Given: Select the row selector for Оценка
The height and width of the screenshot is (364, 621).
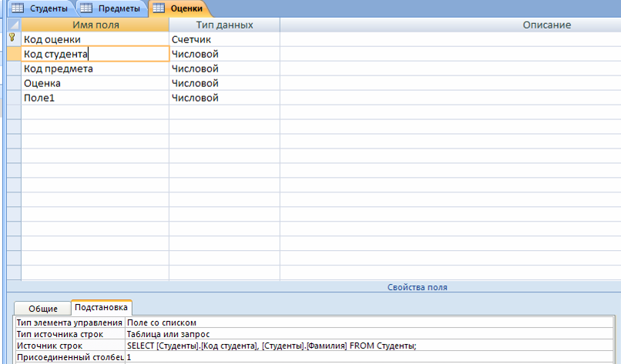Looking at the screenshot, I should (x=15, y=83).
